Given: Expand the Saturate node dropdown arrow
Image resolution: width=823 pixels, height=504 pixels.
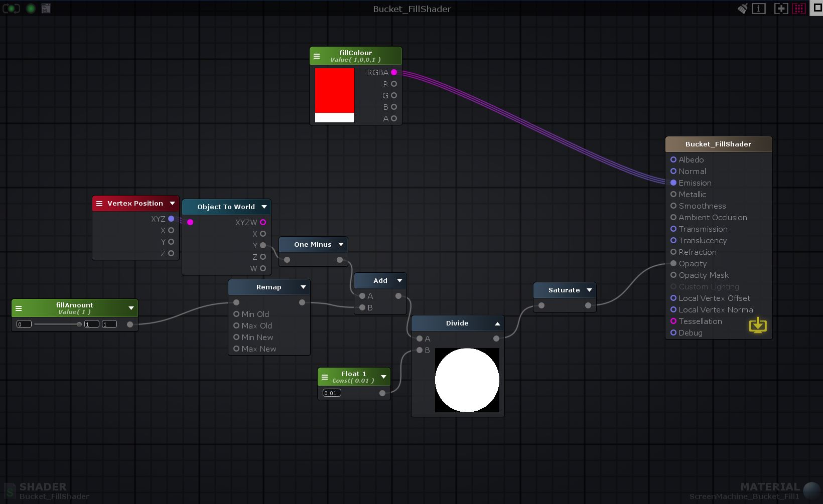Looking at the screenshot, I should pyautogui.click(x=589, y=290).
